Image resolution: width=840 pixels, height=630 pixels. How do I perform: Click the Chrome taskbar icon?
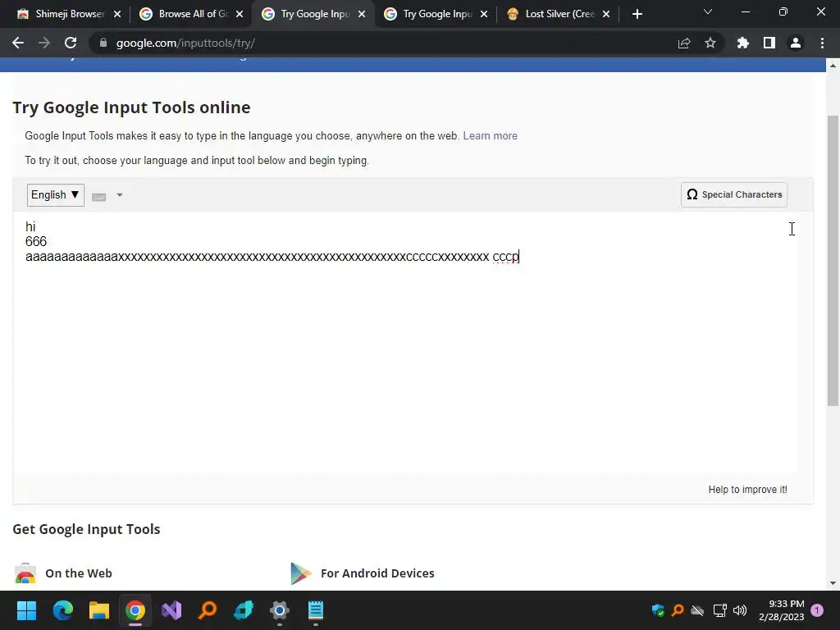click(135, 610)
